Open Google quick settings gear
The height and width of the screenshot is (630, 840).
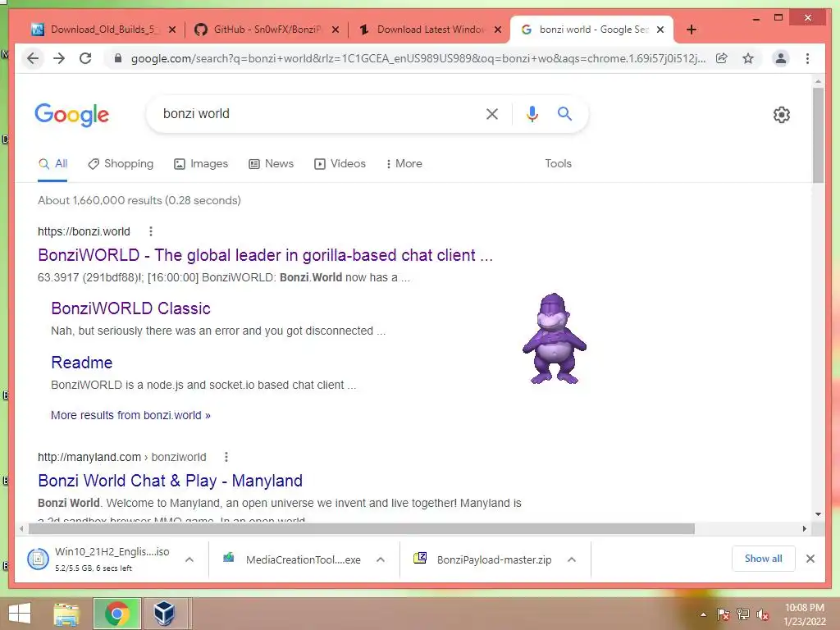tap(782, 114)
